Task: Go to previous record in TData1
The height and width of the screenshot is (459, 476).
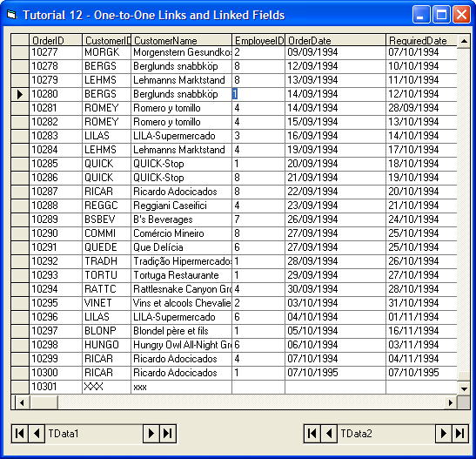Action: (x=37, y=433)
